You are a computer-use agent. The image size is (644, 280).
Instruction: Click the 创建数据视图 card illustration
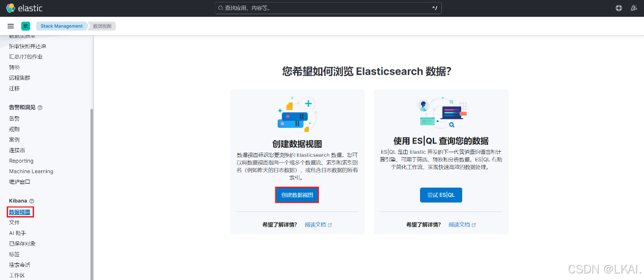[x=297, y=114]
